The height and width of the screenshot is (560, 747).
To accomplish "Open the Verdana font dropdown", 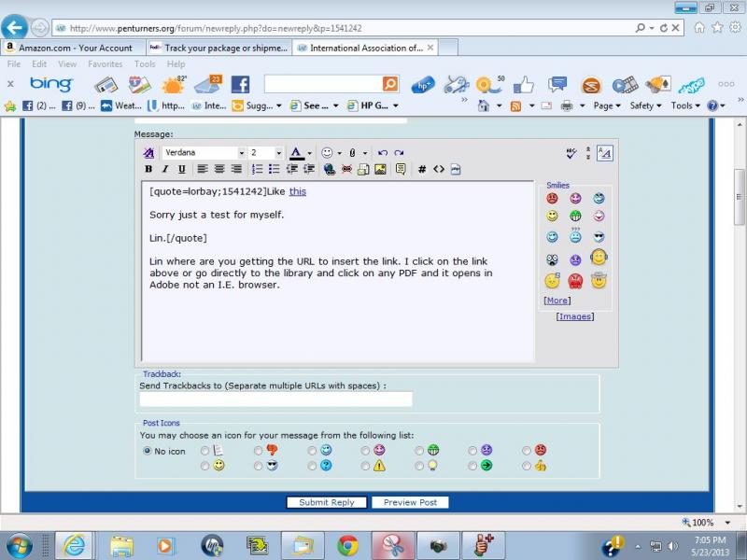I will point(241,153).
